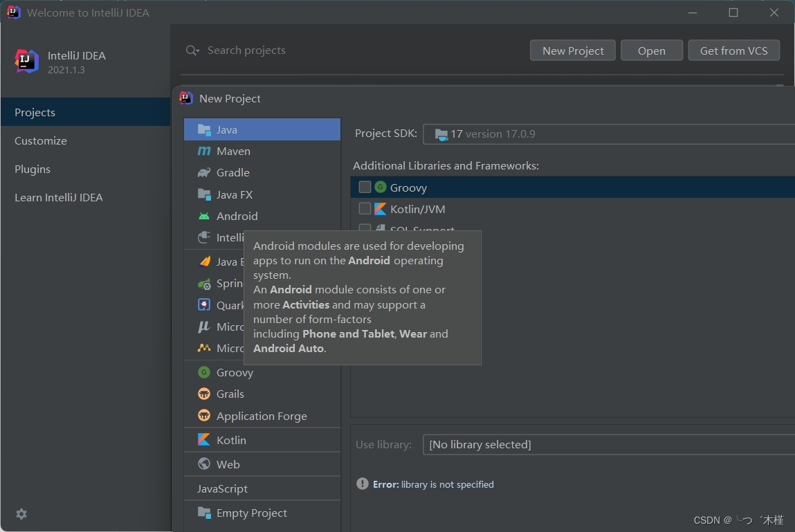
Task: Enable the Groovy library checkbox
Action: tap(365, 187)
